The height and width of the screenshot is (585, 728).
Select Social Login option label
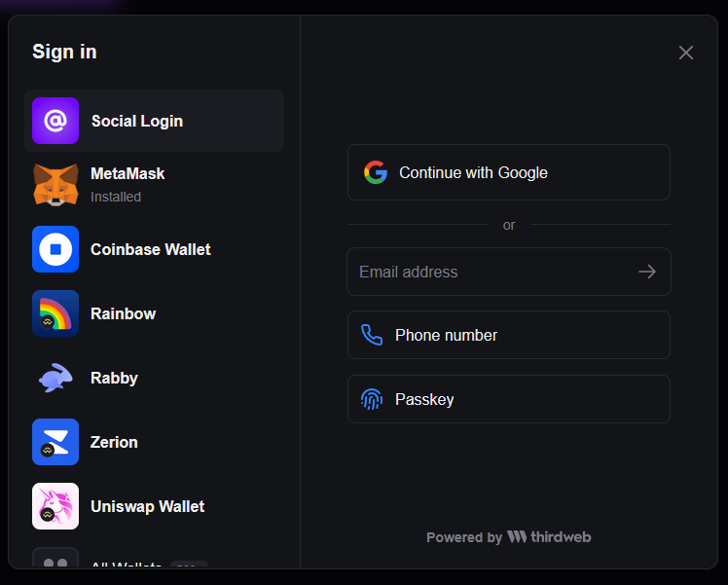coord(137,121)
